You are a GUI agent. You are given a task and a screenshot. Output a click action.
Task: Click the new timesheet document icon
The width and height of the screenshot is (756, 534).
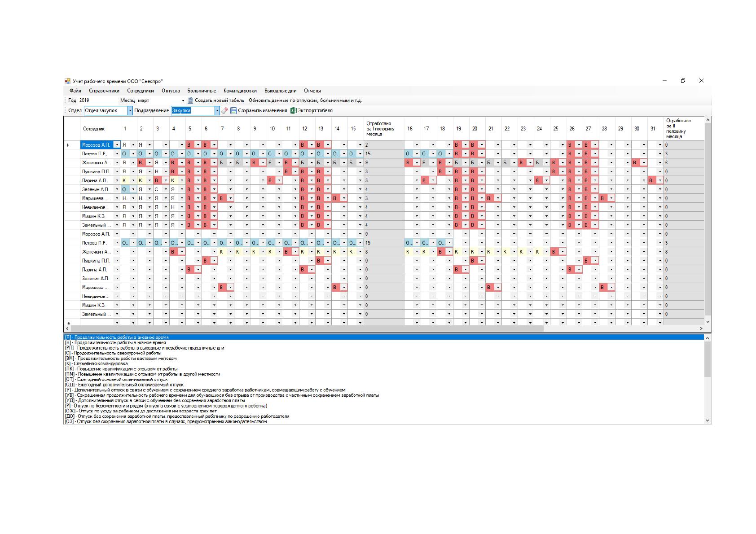click(190, 101)
